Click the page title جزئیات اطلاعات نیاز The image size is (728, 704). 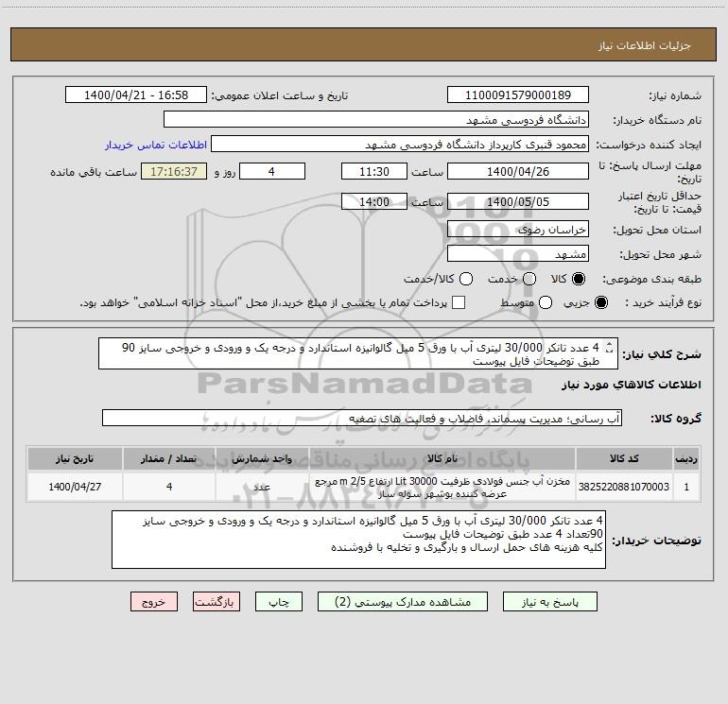click(645, 45)
